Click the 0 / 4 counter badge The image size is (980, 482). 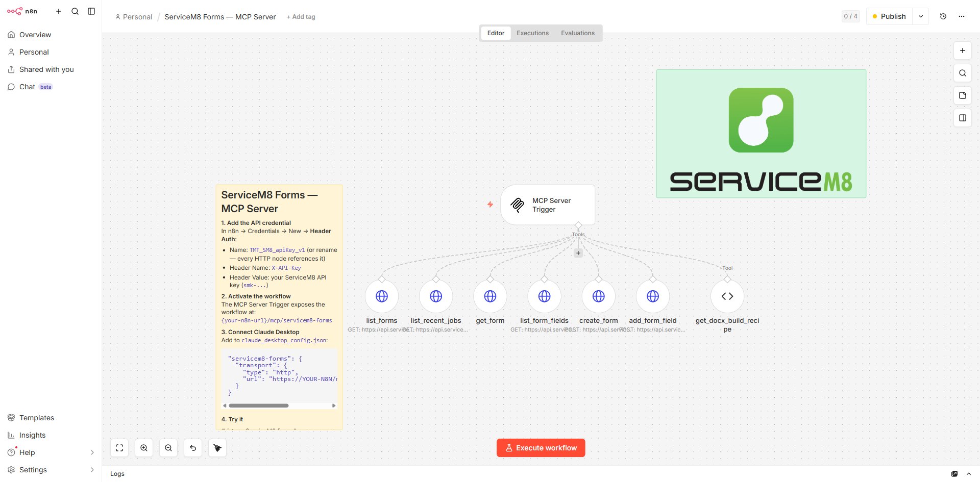pyautogui.click(x=850, y=16)
